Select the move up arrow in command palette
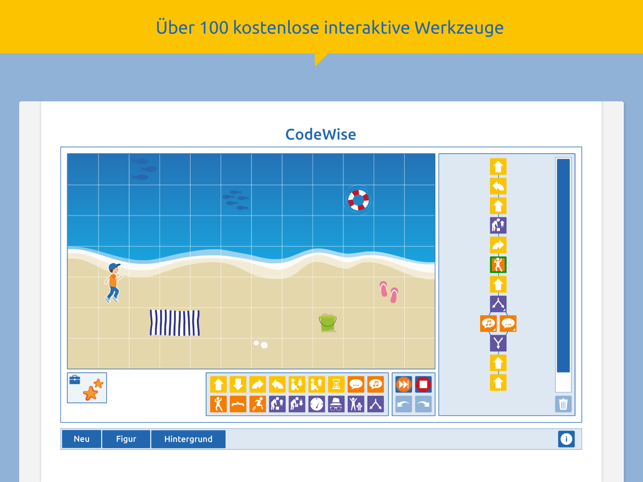643x482 pixels. click(218, 385)
